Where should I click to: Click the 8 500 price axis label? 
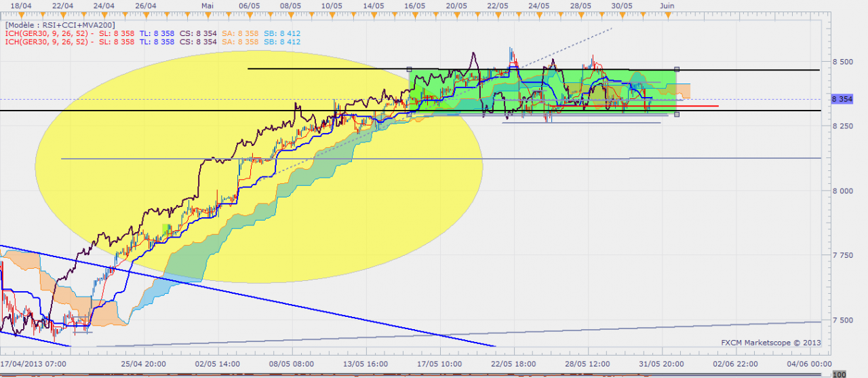(x=842, y=62)
